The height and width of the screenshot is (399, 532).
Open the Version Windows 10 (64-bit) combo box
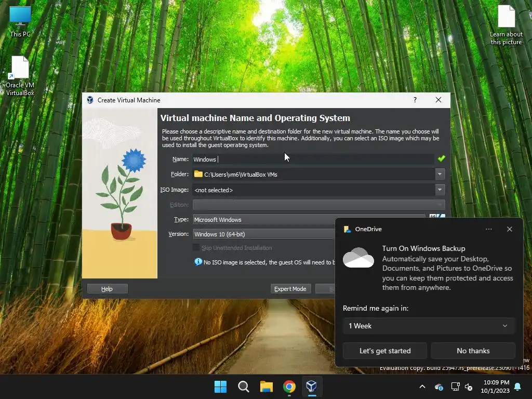coord(264,234)
